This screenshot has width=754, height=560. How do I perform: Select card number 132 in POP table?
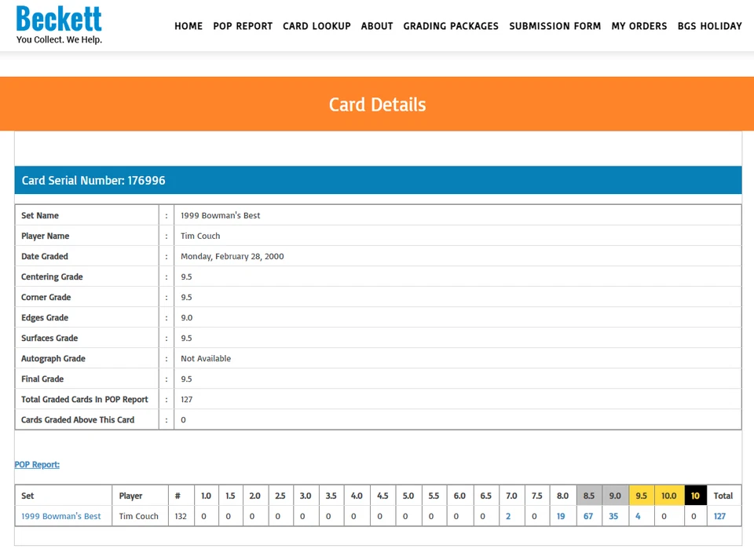point(181,516)
